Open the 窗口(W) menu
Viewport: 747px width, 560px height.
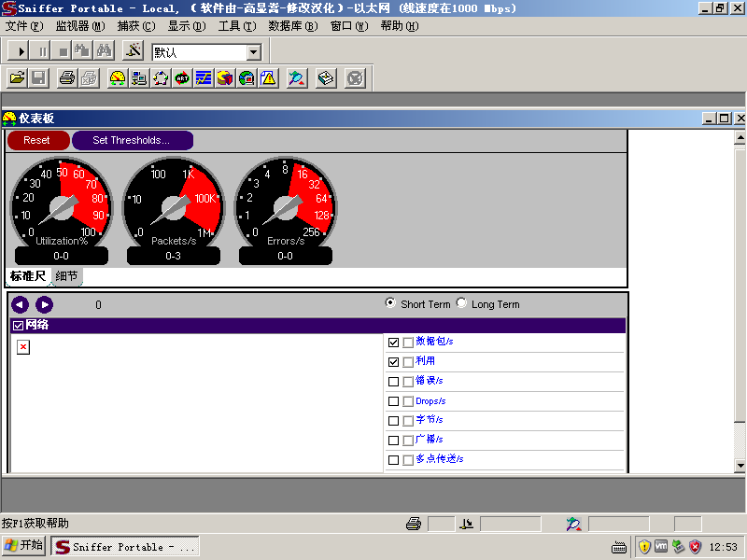[349, 26]
